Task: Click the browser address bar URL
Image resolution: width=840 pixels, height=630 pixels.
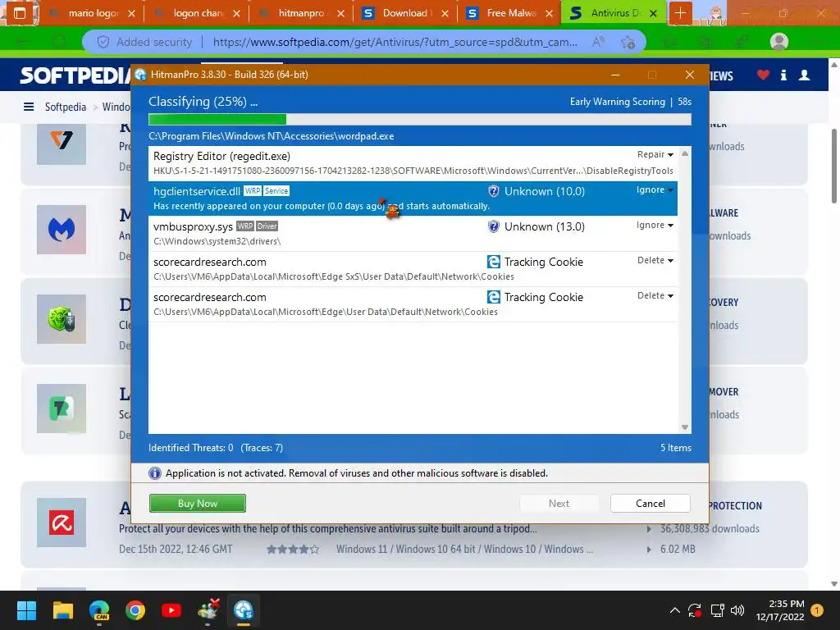Action: point(395,42)
